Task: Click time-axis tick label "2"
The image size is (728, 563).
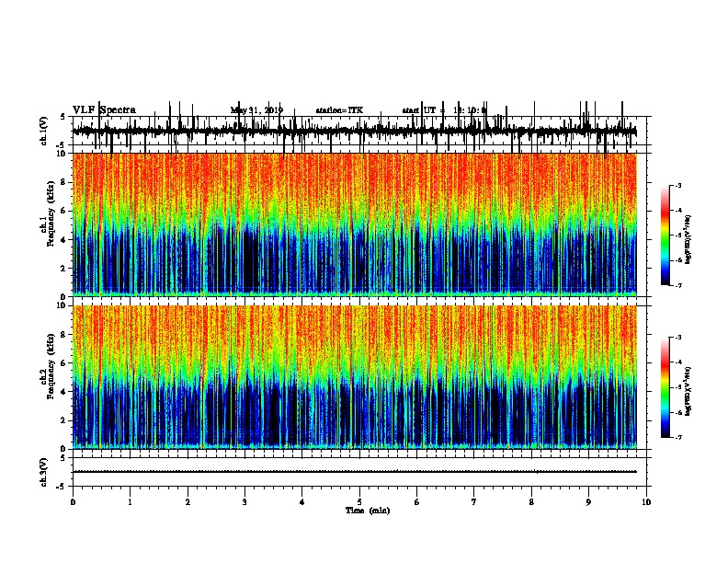Action: point(188,502)
